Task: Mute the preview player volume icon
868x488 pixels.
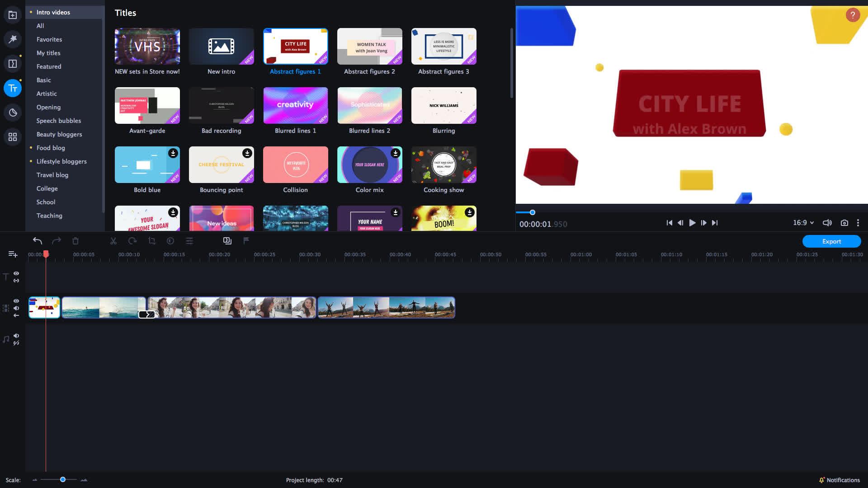Action: tap(826, 222)
